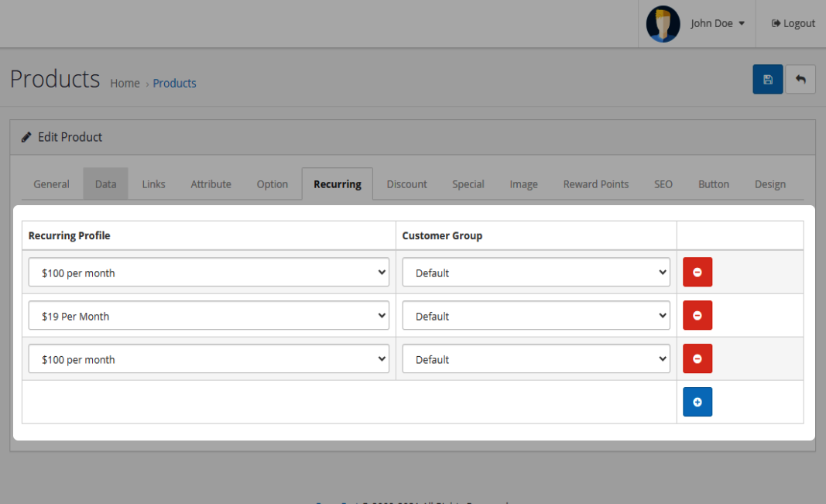Expand the $19 Per Month profile dropdown

tap(208, 316)
